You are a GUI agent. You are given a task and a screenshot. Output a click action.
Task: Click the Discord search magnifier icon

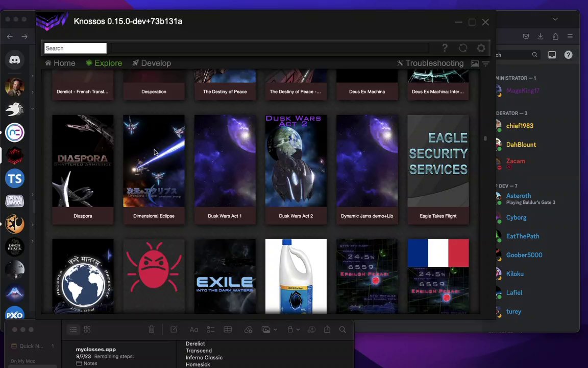tap(535, 55)
